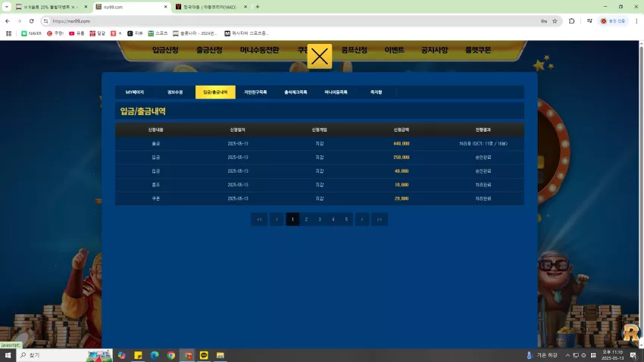Go to the next page with > button
Screen dimensions: 644x362
(x=362, y=219)
